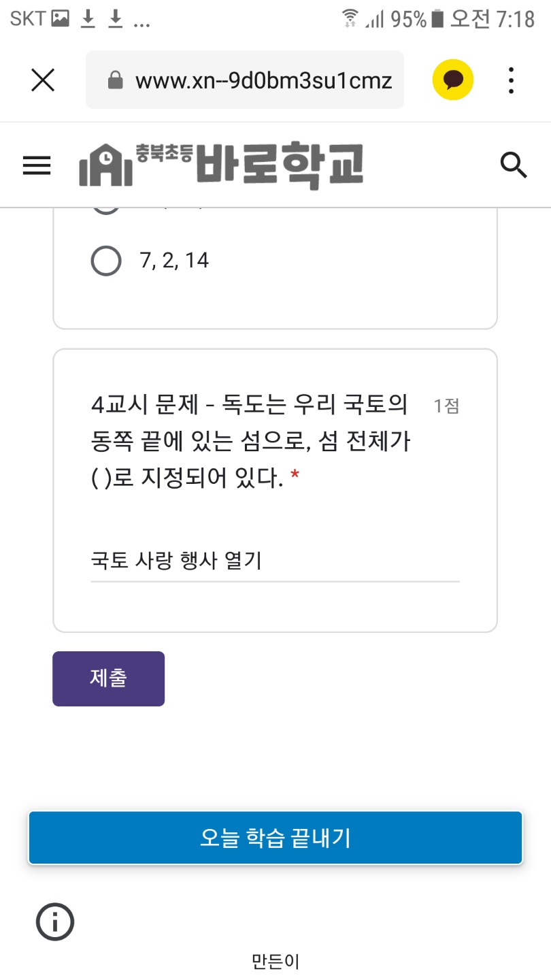
Task: Click the 충북초등 바로학교 logo
Action: pyautogui.click(x=221, y=165)
